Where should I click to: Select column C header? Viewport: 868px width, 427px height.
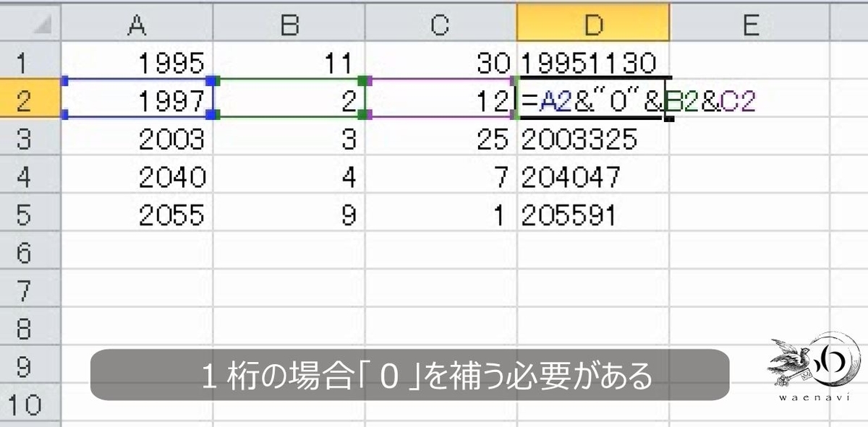tap(441, 23)
